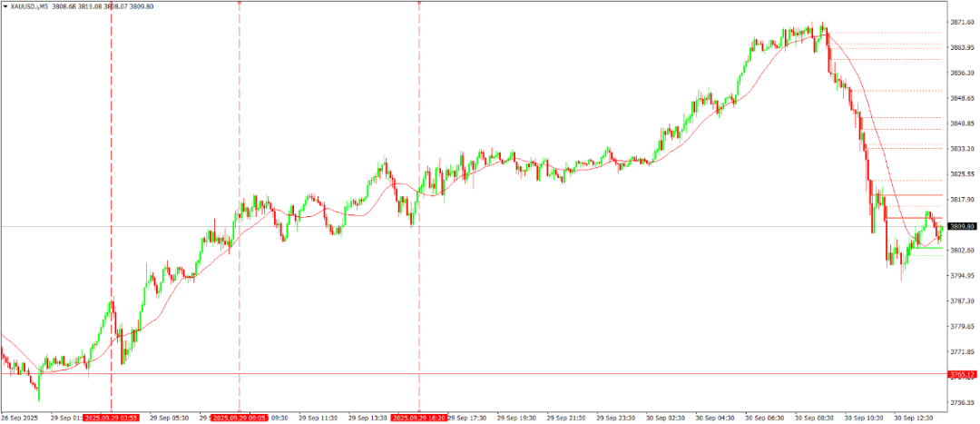980x424 pixels.
Task: Click the red 2025.09.29 09:05 date label
Action: pos(239,418)
